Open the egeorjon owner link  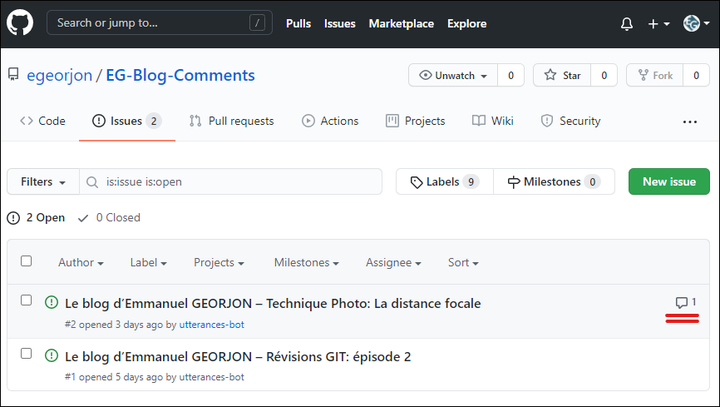(59, 75)
